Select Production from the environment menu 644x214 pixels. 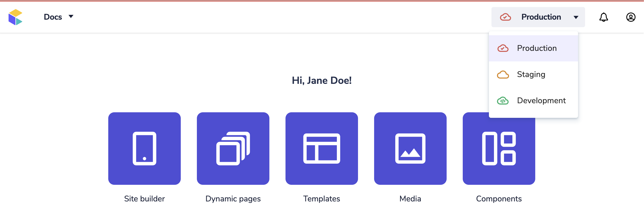point(537,48)
